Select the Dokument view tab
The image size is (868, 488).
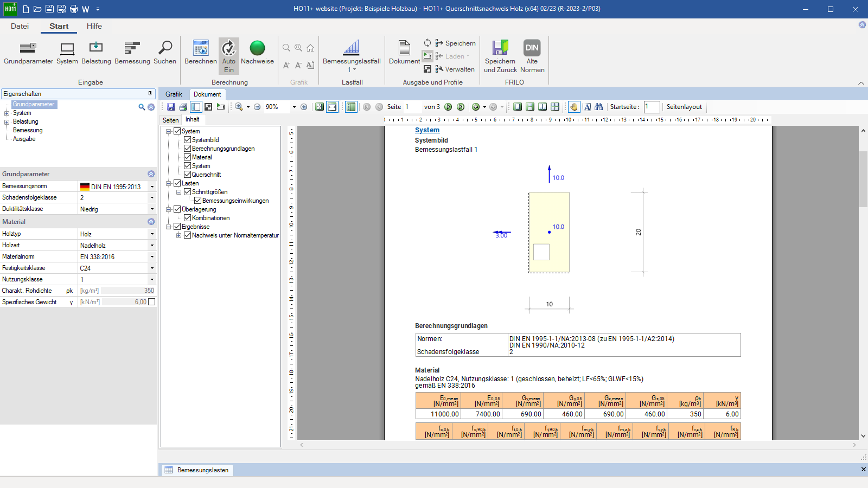coord(207,94)
